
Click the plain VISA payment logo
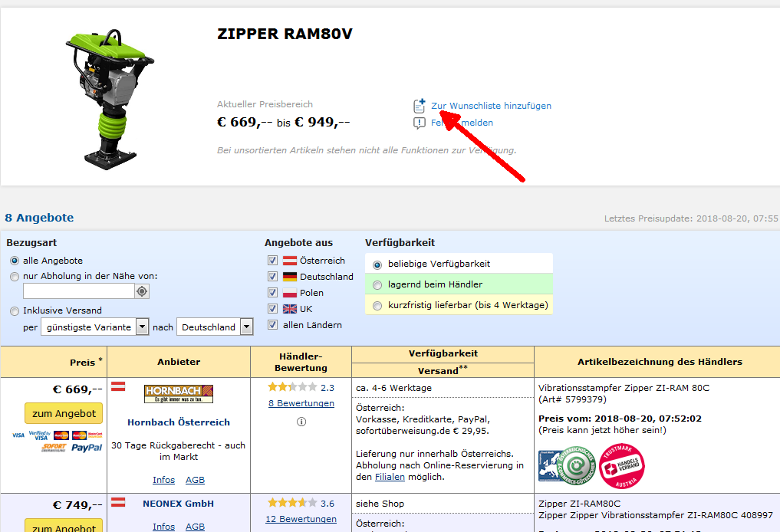[18, 435]
